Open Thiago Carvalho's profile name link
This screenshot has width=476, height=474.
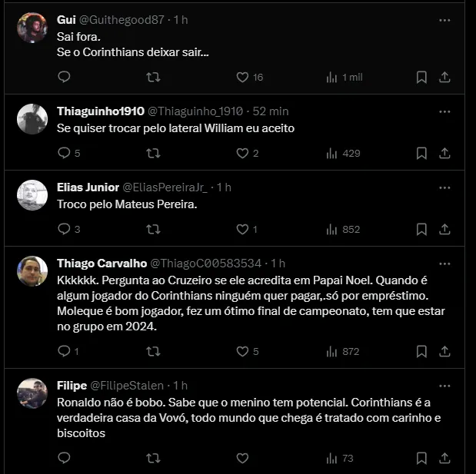click(102, 264)
